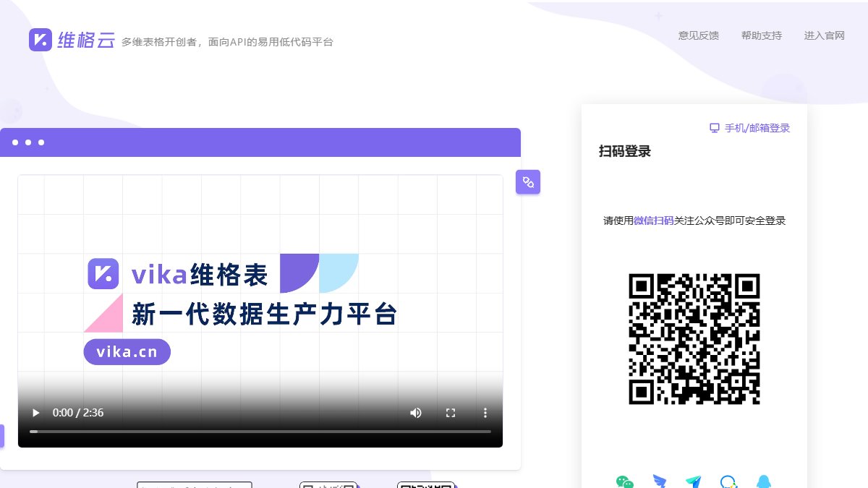Click the video thumbnail image
Screen dimensions: 868x488
pos(260,311)
